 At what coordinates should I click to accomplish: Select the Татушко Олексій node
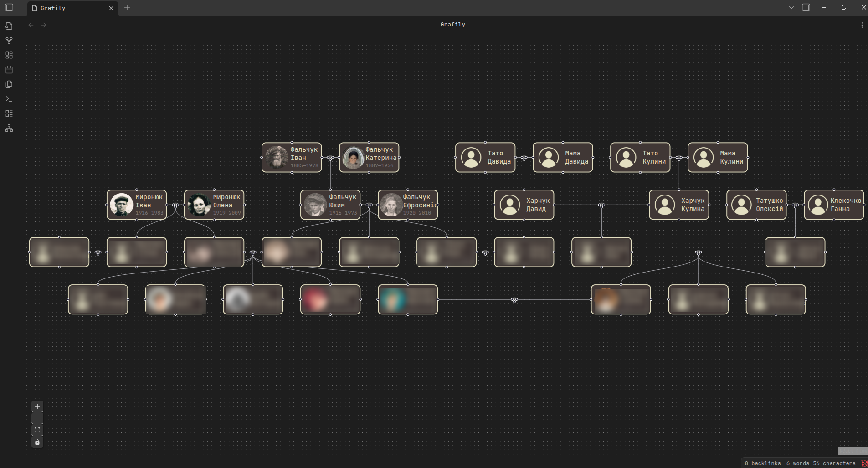[x=756, y=205]
